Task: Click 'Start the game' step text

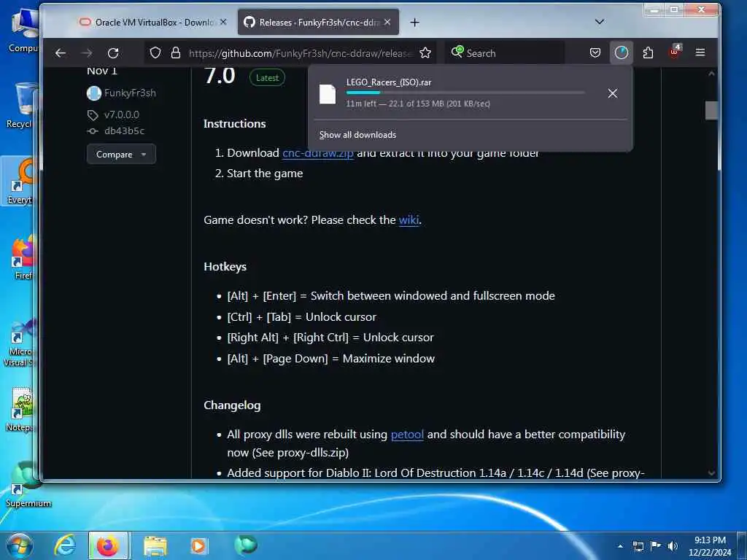Action: pyautogui.click(x=265, y=174)
